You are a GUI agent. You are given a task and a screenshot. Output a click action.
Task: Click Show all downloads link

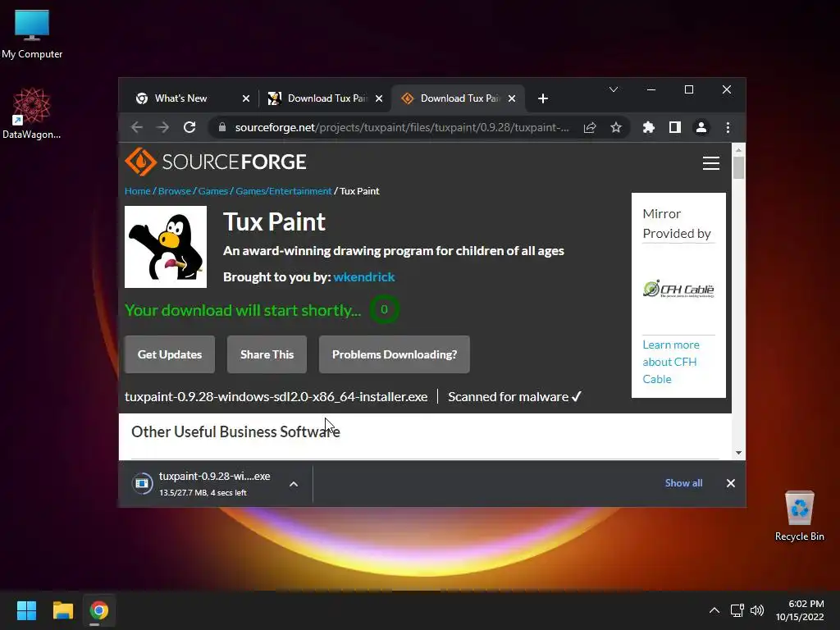[683, 483]
